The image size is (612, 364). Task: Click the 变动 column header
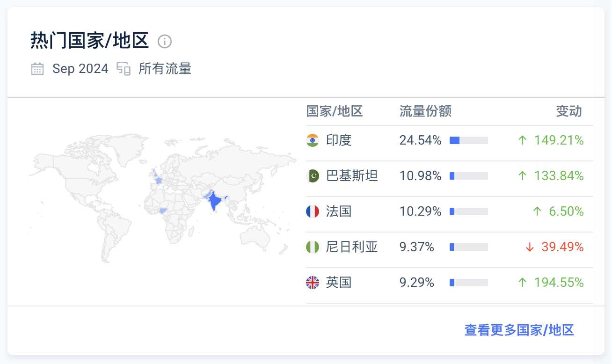pos(569,111)
